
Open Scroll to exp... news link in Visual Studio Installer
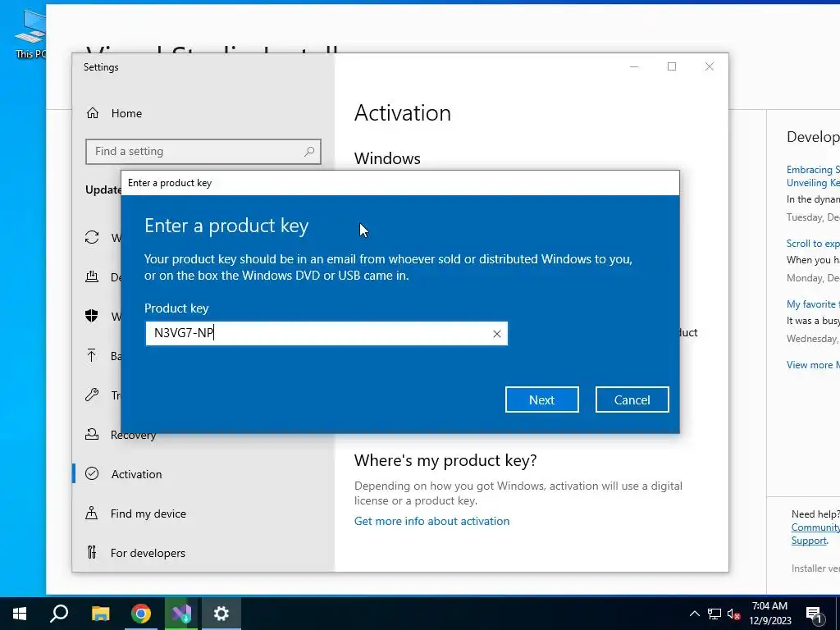coord(813,243)
